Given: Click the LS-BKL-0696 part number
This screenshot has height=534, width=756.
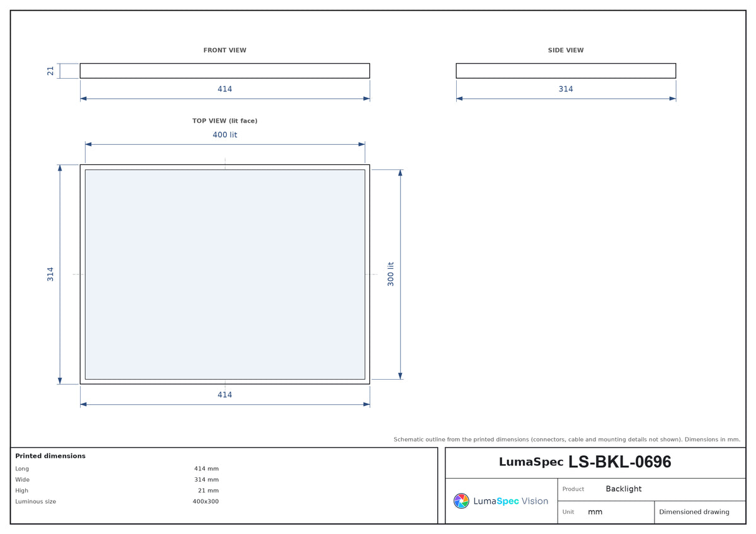Looking at the screenshot, I should (x=620, y=462).
